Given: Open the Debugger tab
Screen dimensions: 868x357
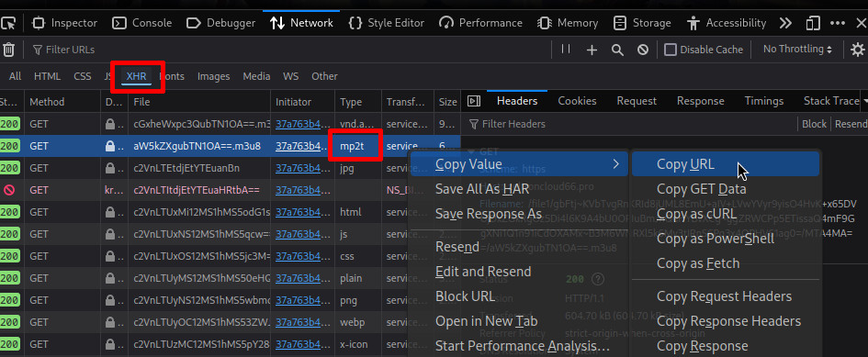Looking at the screenshot, I should [220, 23].
